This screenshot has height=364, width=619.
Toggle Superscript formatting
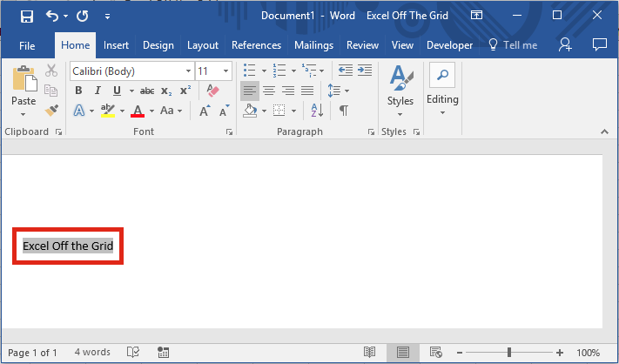coord(185,91)
